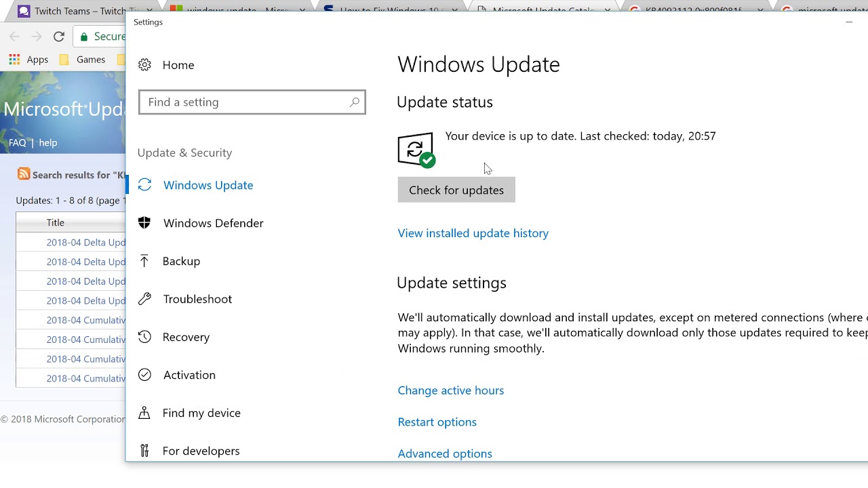Open the FAQ link on catalog page
The image size is (868, 488).
(x=17, y=143)
